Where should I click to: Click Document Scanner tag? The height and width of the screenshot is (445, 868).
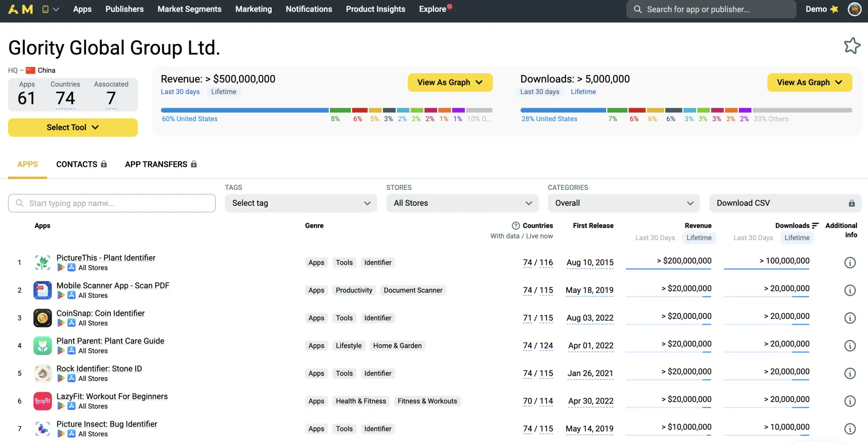coord(413,290)
